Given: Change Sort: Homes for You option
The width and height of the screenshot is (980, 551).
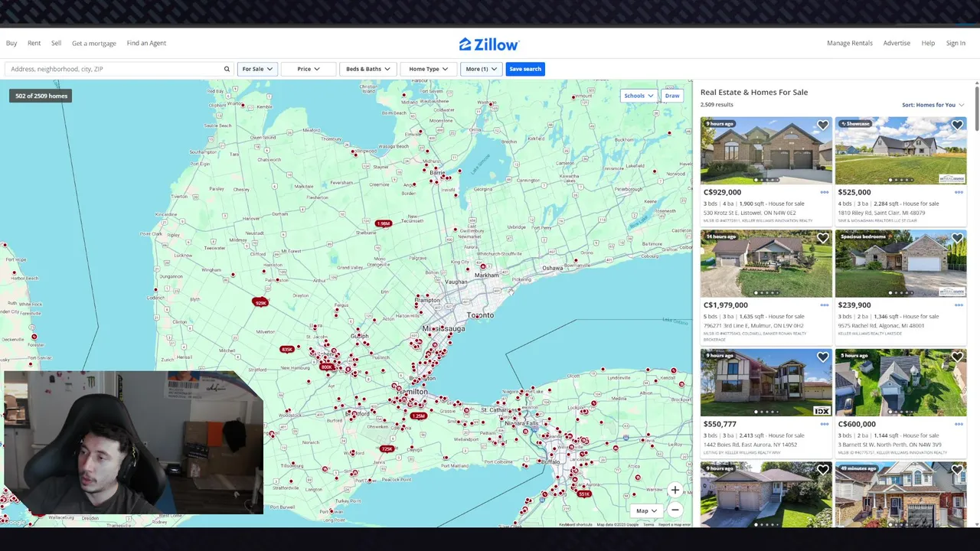Looking at the screenshot, I should click(933, 105).
